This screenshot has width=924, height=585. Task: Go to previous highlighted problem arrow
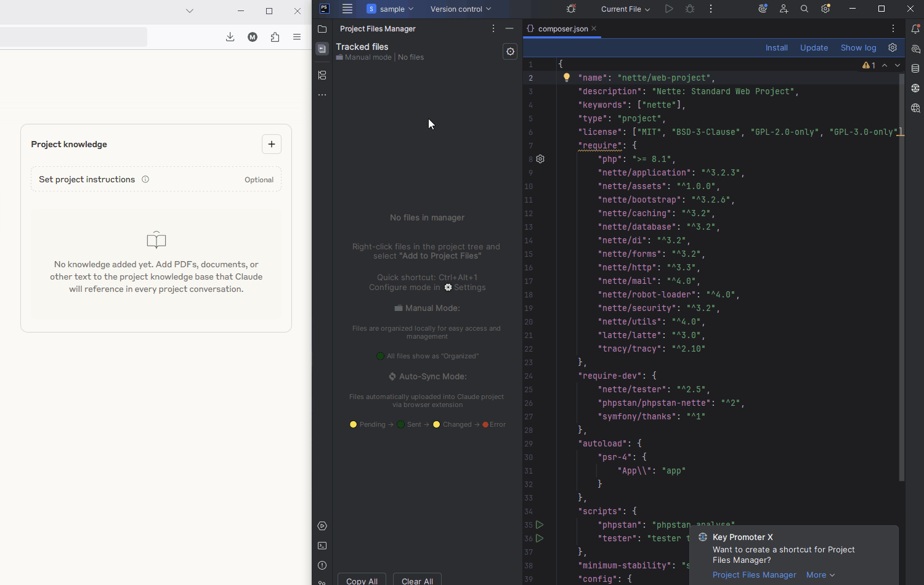pos(885,65)
